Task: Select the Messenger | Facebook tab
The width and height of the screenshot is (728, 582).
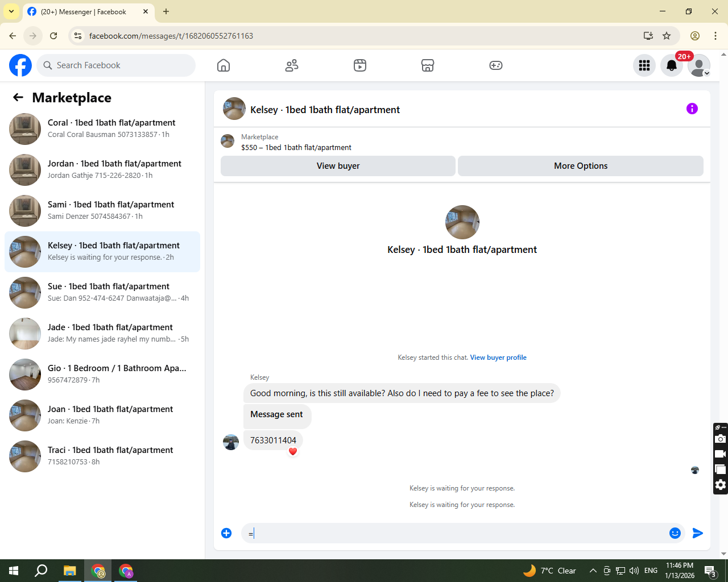Action: tap(88, 11)
